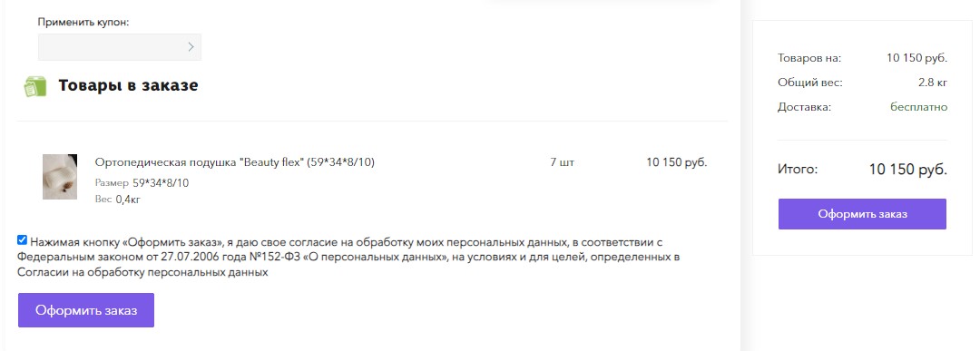Open the Ортопедическая подушка "Beauty flex" product title
This screenshot has width=980, height=351.
tap(234, 162)
